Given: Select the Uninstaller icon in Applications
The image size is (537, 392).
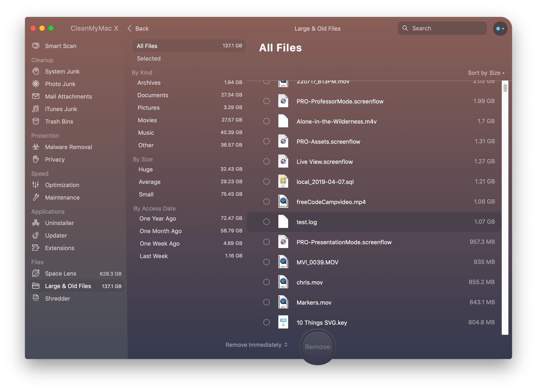Looking at the screenshot, I should pos(36,223).
